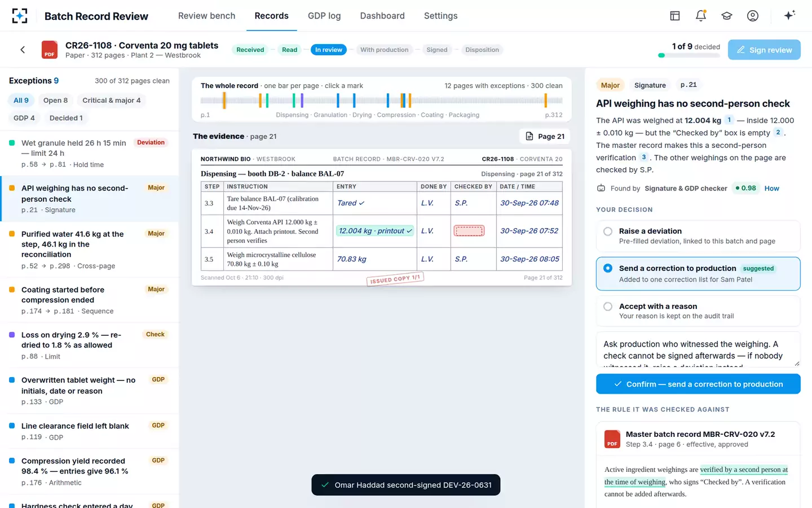Select Accept with a reason radio
This screenshot has height=508, width=812.
click(x=608, y=306)
